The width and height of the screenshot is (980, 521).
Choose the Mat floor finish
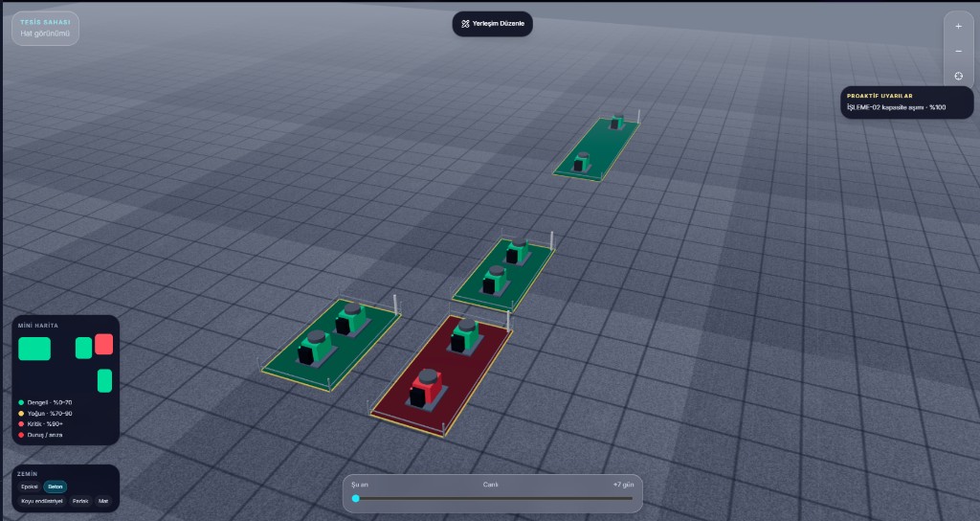[103, 501]
